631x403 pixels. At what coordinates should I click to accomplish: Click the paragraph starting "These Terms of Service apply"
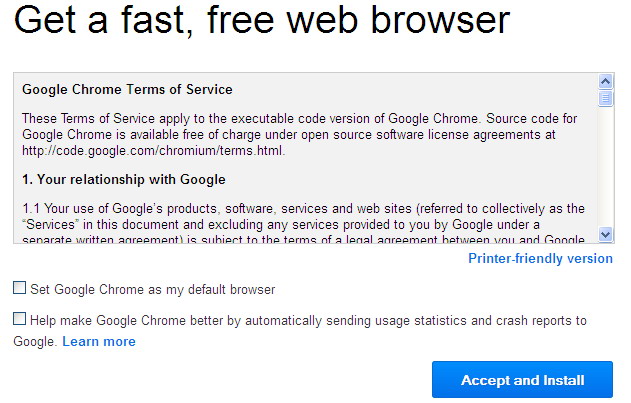pos(299,134)
